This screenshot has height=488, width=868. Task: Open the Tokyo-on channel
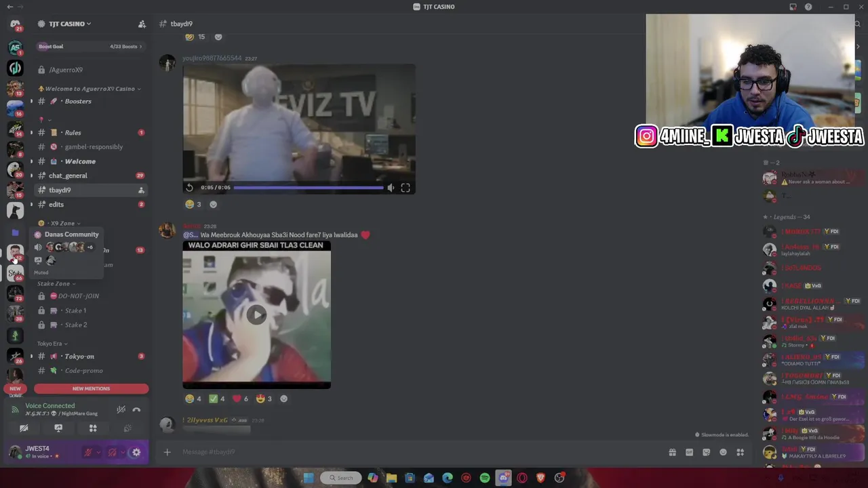(x=91, y=356)
